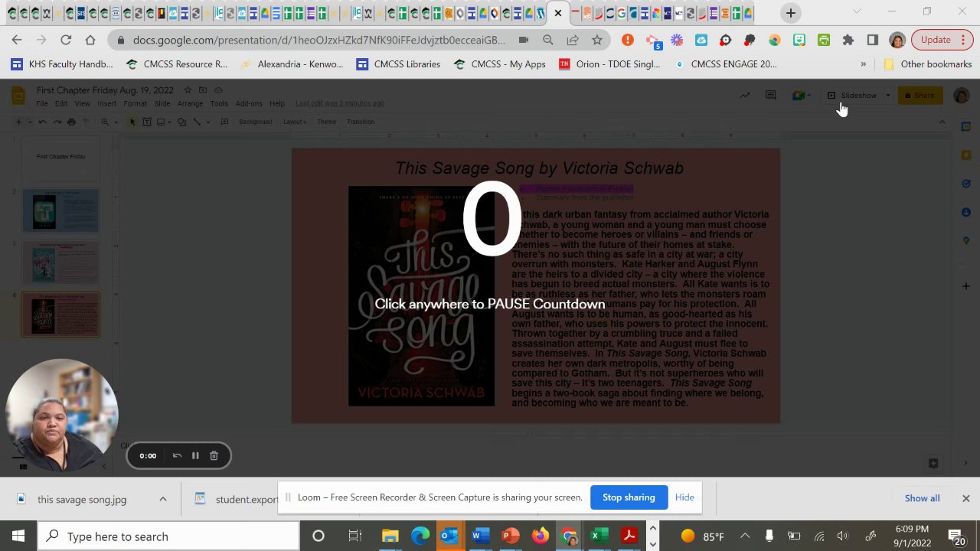Open the Arrange menu
Image resolution: width=980 pixels, height=551 pixels.
[x=190, y=103]
